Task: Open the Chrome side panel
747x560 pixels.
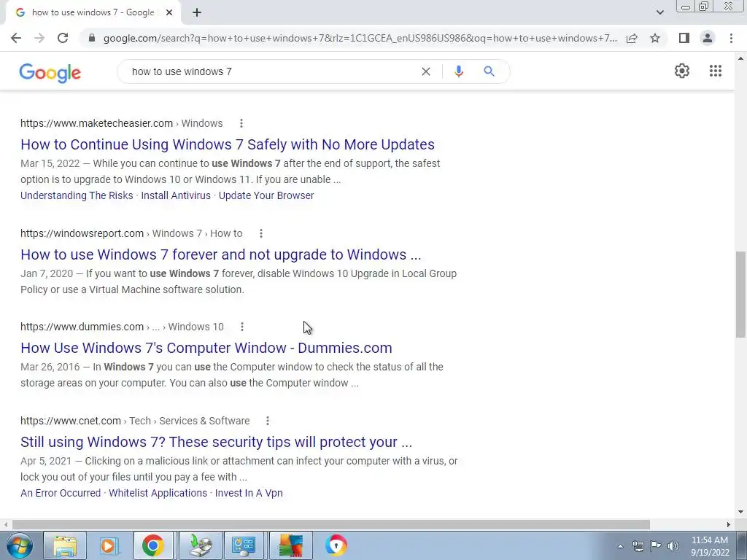Action: [x=684, y=38]
